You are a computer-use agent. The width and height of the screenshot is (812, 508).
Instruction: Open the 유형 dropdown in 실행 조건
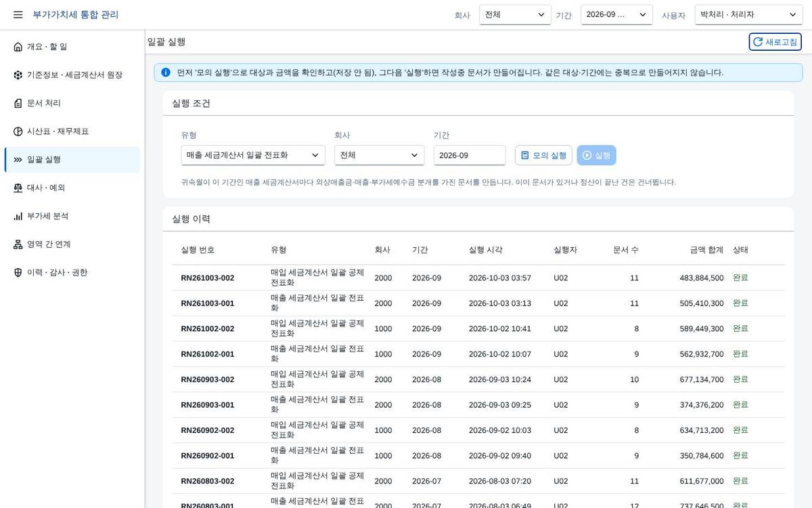(253, 155)
